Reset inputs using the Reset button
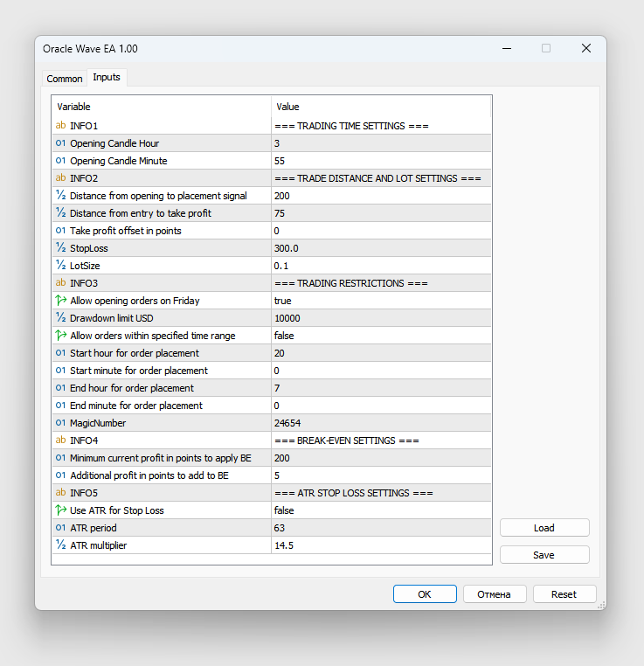 [x=564, y=594]
